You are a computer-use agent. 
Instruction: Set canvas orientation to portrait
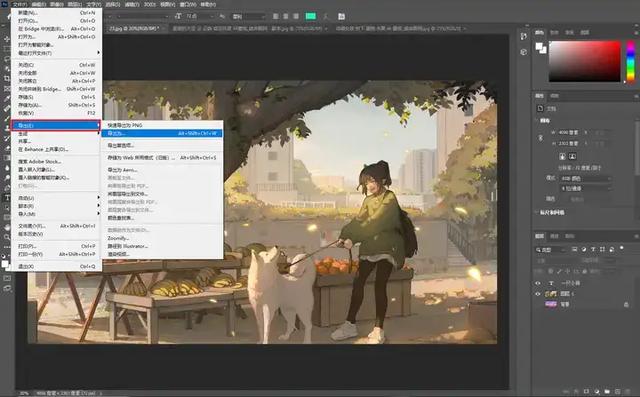point(562,157)
